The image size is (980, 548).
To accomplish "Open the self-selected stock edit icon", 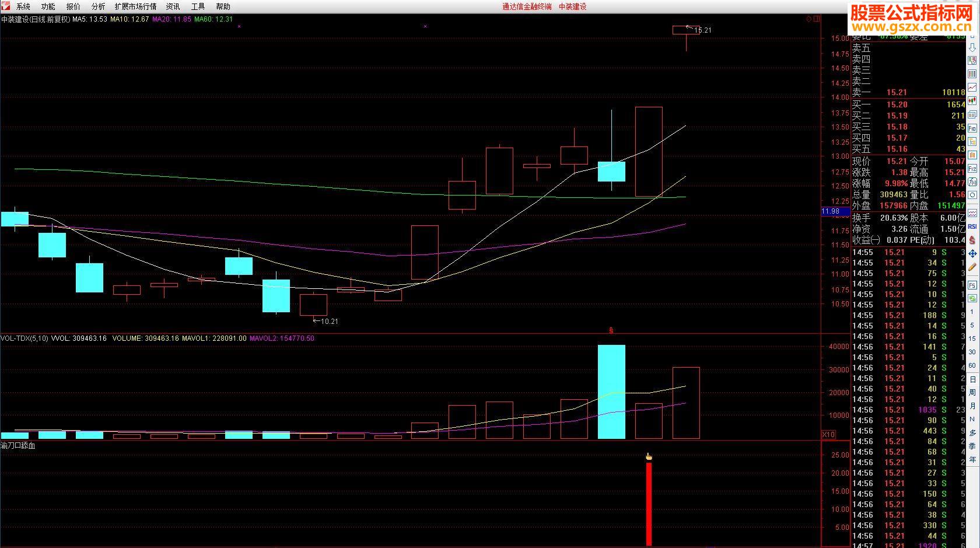I will tap(972, 61).
